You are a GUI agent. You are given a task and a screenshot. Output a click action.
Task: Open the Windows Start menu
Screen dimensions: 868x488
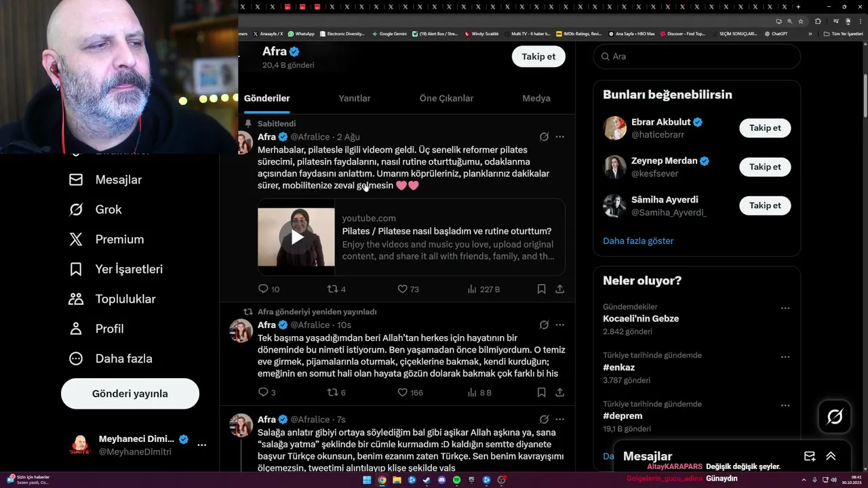[x=367, y=480]
